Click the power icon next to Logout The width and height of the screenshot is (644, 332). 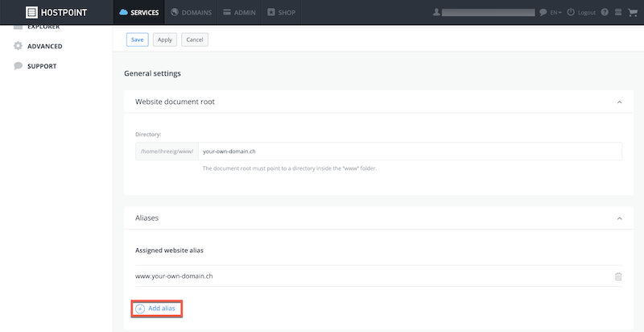[x=571, y=12]
